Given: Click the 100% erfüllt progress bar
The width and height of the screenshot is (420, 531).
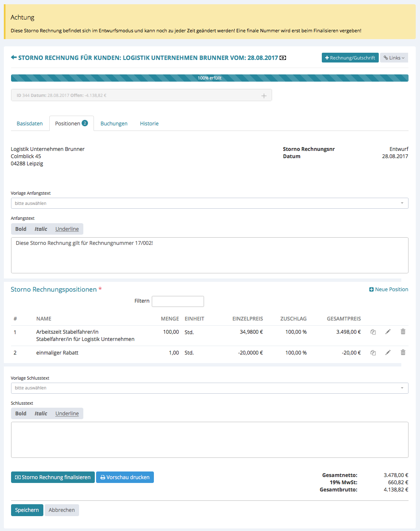Looking at the screenshot, I should [210, 78].
